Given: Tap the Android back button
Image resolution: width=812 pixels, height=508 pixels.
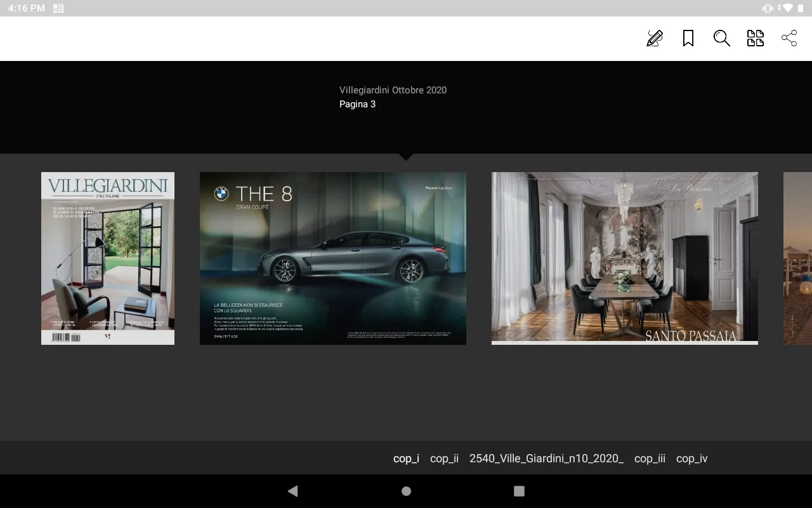Looking at the screenshot, I should coord(292,491).
